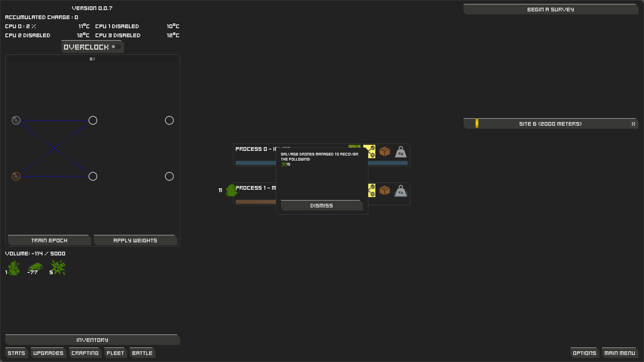The width and height of the screenshot is (644, 362).
Task: Click the training progress bar at 0%
Action: click(x=93, y=59)
